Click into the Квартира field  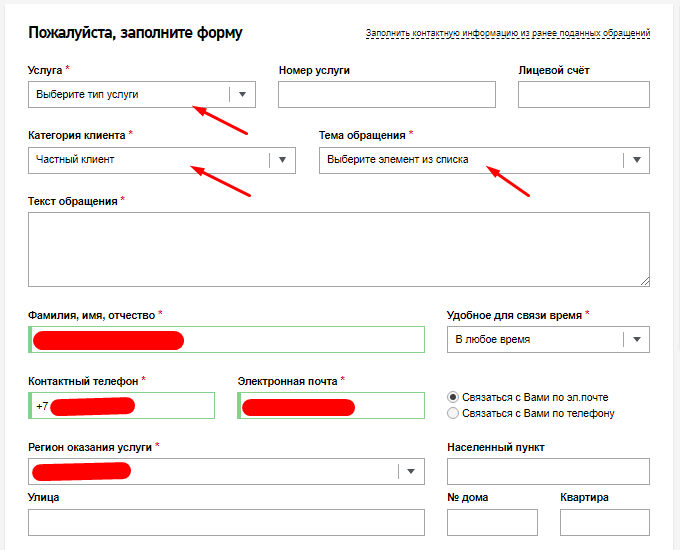[604, 522]
